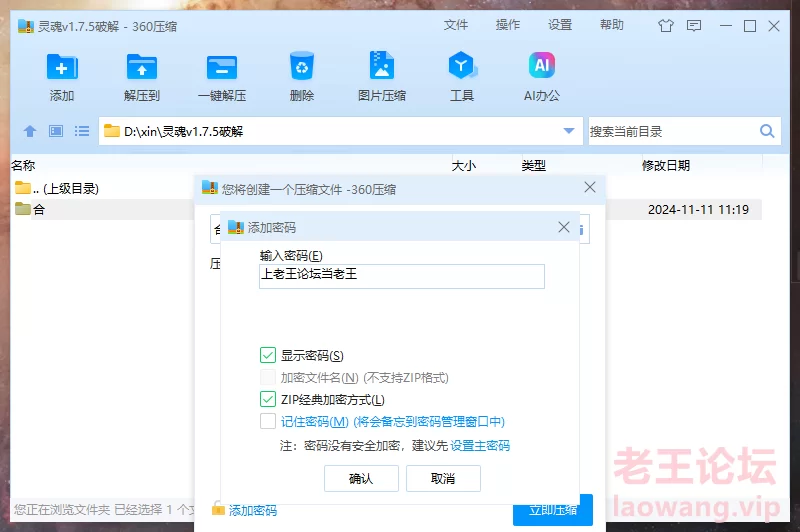Click the 一键解压 one-click extract icon

[x=222, y=67]
